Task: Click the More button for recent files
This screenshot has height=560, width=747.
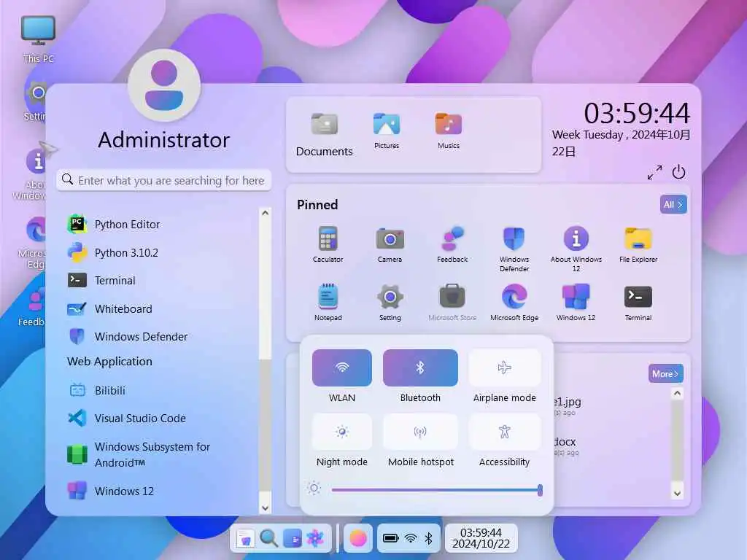Action: tap(665, 374)
